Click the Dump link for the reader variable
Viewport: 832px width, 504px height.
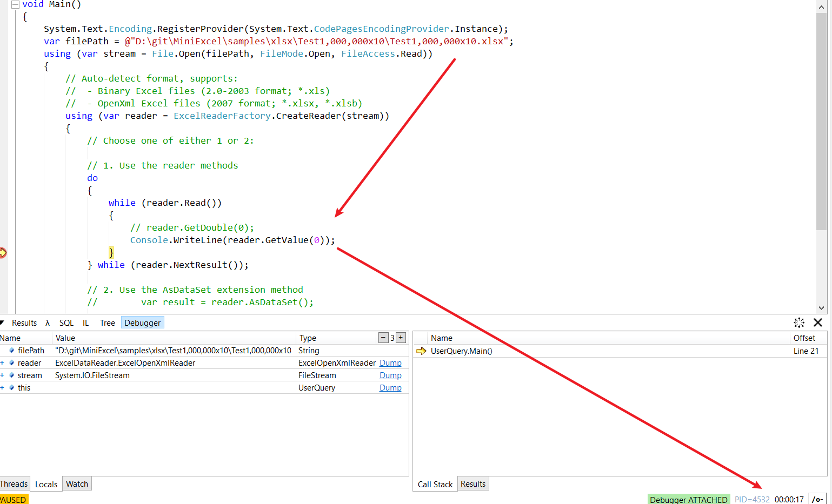tap(390, 362)
